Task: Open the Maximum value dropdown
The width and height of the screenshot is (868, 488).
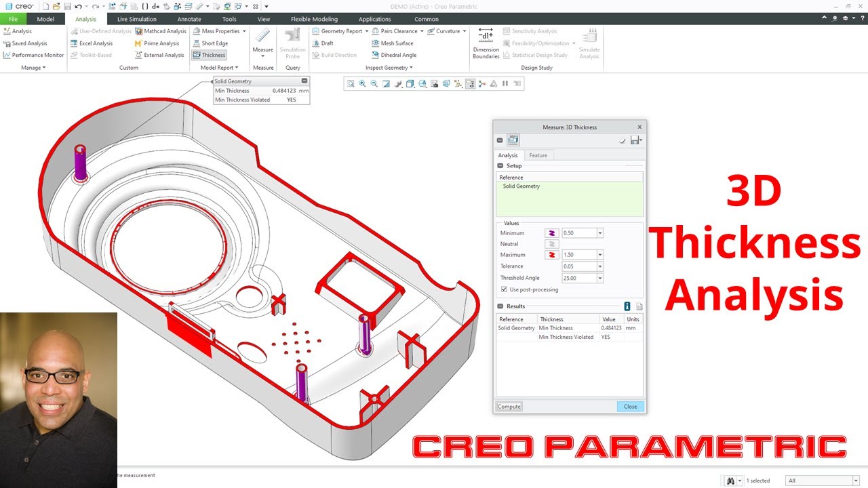Action: tap(600, 255)
